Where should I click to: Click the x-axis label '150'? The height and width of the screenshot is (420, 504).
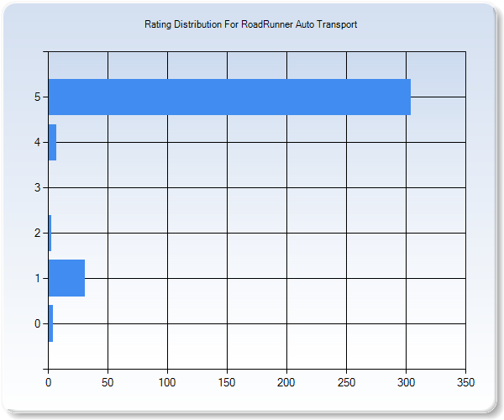[227, 382]
